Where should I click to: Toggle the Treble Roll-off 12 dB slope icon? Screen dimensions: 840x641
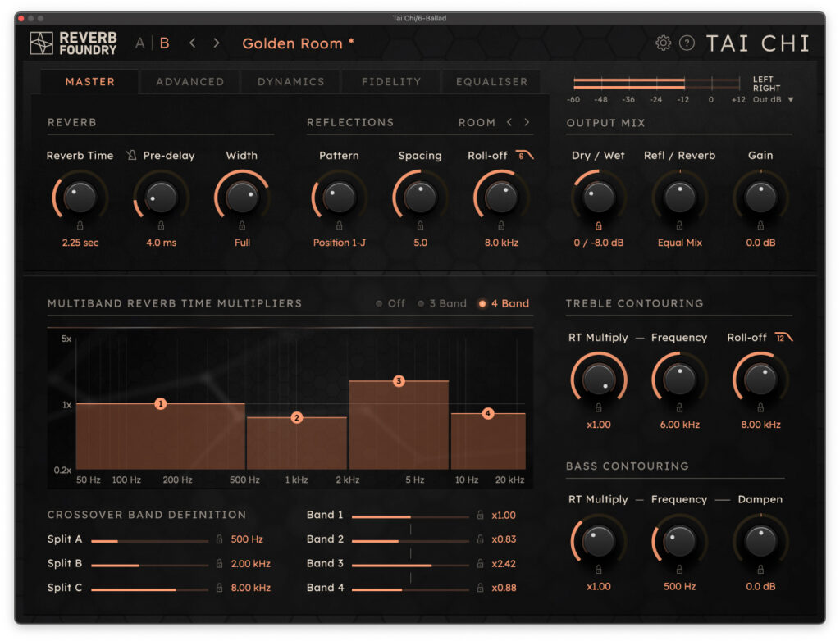point(783,338)
